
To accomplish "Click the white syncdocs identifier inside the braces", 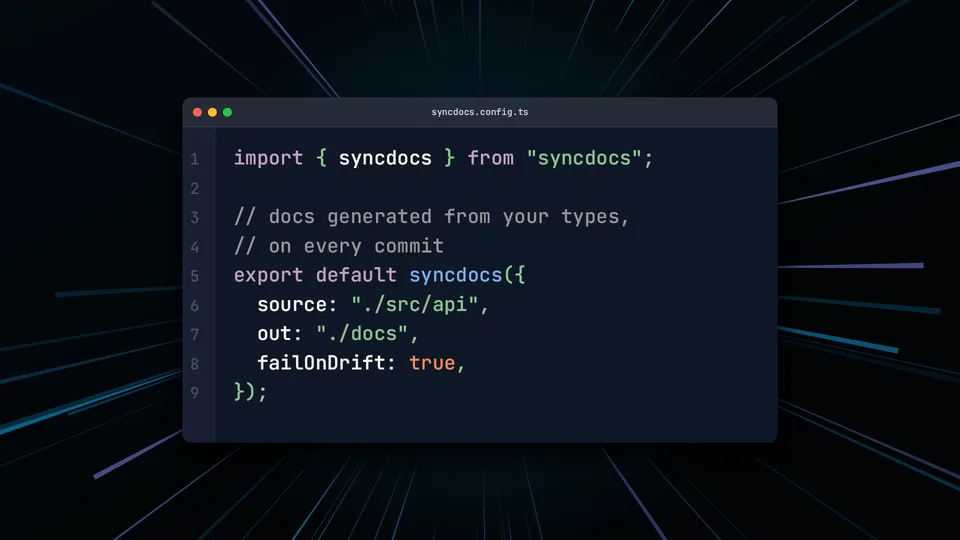I will click(x=385, y=159).
